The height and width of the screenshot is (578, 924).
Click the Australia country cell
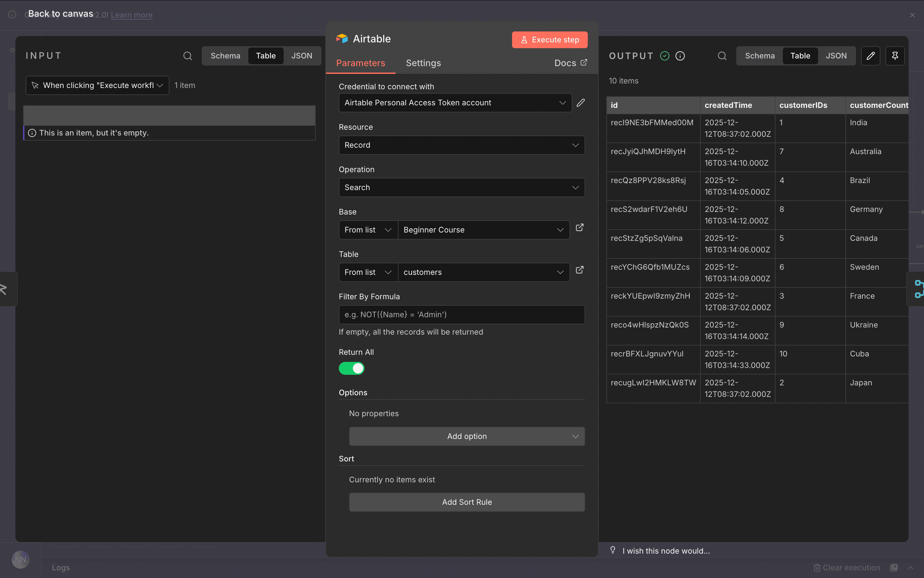[877, 157]
